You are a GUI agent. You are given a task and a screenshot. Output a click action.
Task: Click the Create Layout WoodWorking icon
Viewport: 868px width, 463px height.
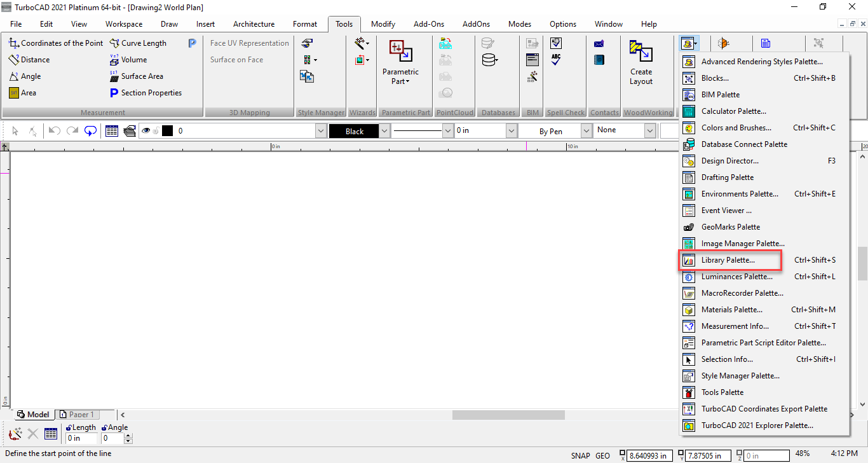[641, 51]
